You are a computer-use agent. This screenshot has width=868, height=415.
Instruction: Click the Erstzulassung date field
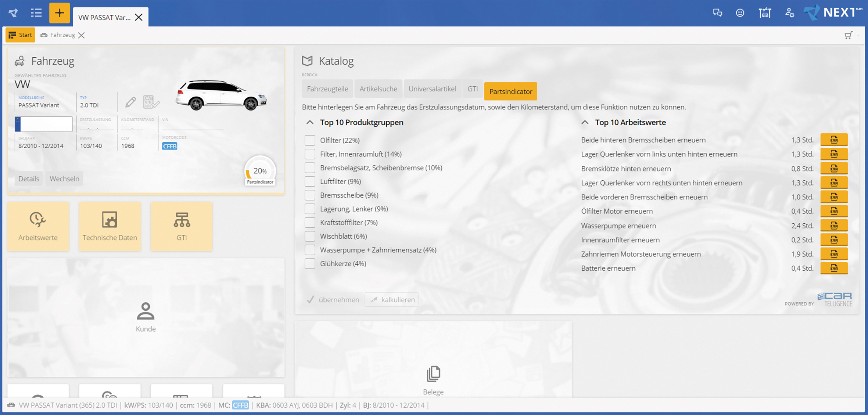(x=97, y=129)
